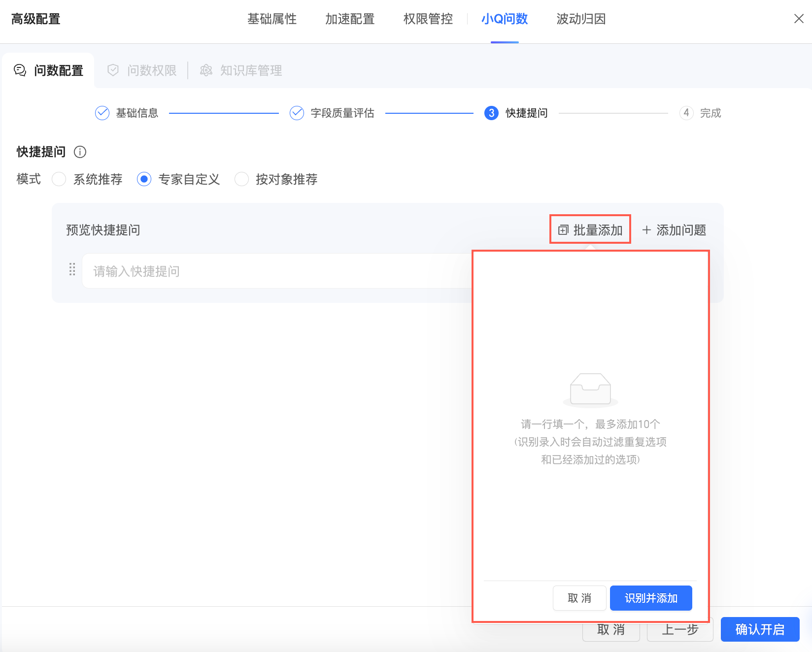Click the 问数权限 shield icon
This screenshot has width=812, height=652.
[x=113, y=70]
